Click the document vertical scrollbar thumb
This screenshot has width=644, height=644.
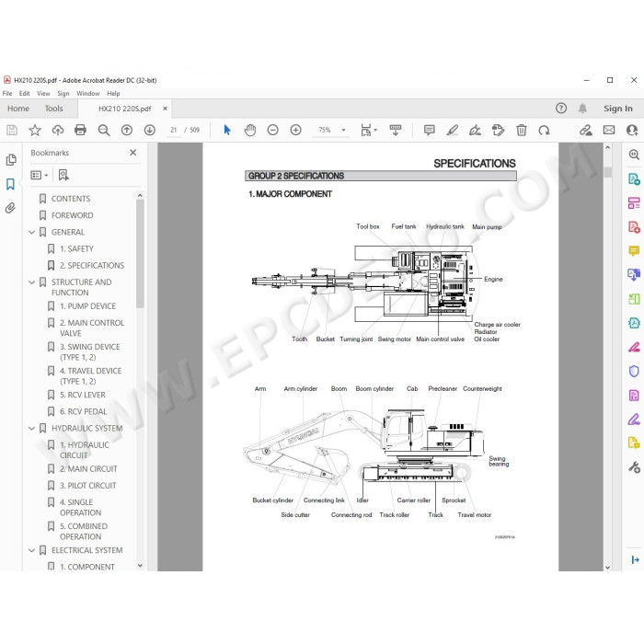[608, 172]
